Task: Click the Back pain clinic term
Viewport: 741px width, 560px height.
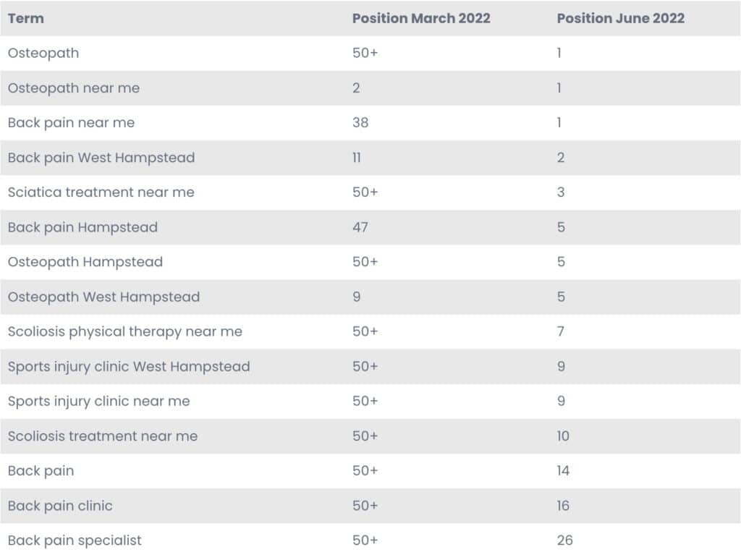Action: 60,506
